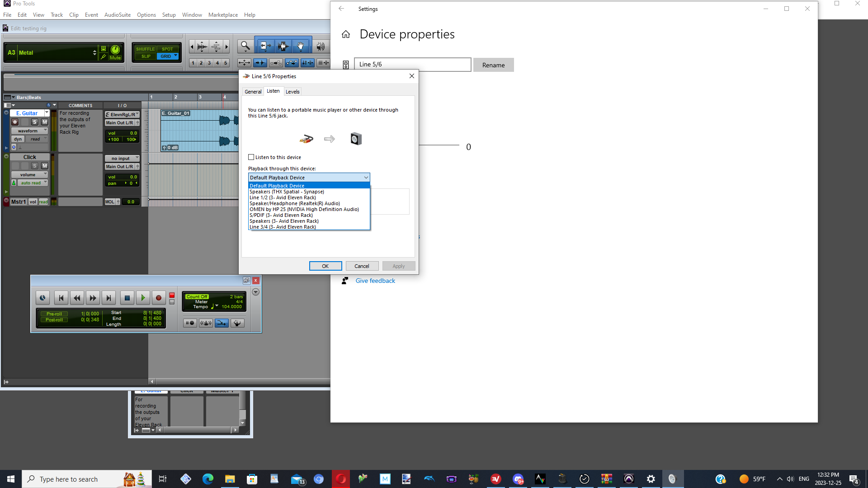This screenshot has width=868, height=488.
Task: Select the Grabber hand tool
Action: point(301,46)
